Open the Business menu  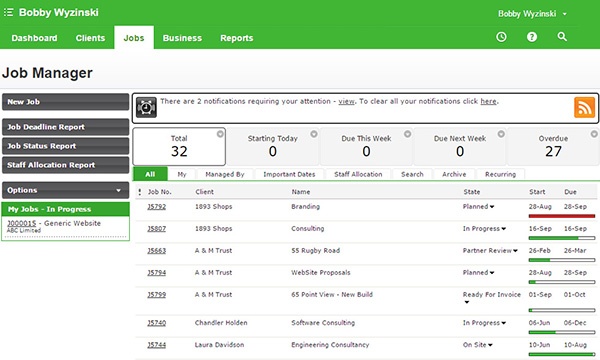point(182,38)
